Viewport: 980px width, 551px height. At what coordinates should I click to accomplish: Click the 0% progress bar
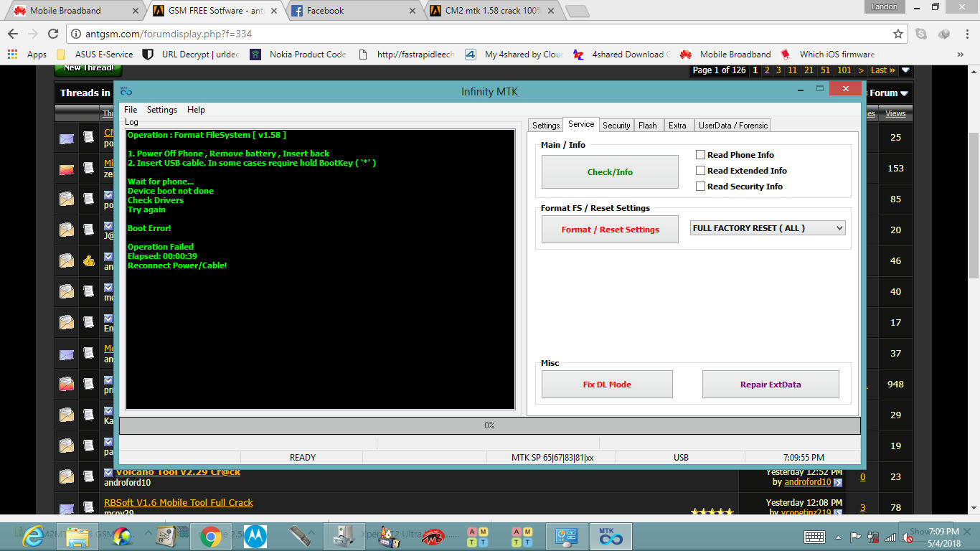point(489,425)
